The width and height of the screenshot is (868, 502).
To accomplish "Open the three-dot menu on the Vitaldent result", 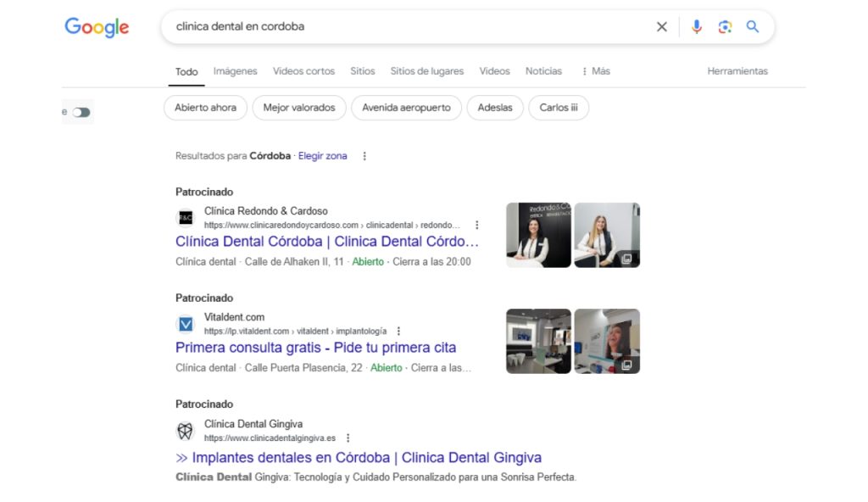I will point(398,330).
